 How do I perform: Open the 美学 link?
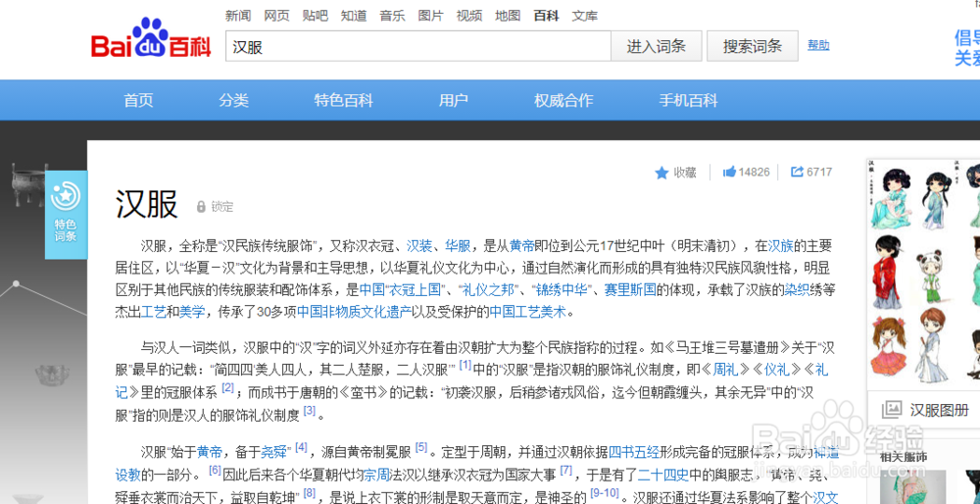[x=191, y=312]
